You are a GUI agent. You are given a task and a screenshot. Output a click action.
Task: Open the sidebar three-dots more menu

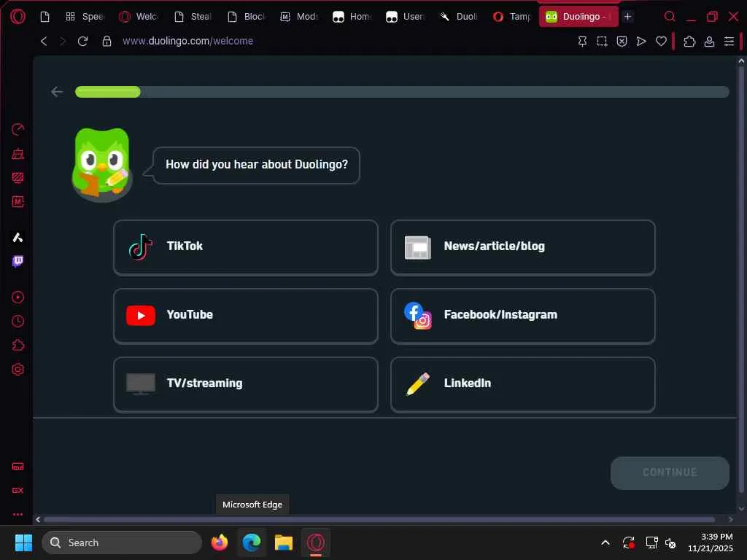pos(18,514)
